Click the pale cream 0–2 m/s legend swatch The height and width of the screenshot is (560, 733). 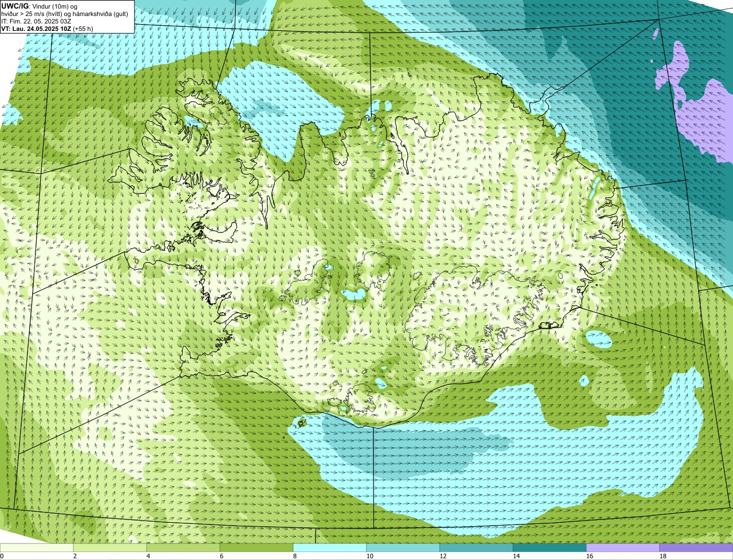click(37, 548)
